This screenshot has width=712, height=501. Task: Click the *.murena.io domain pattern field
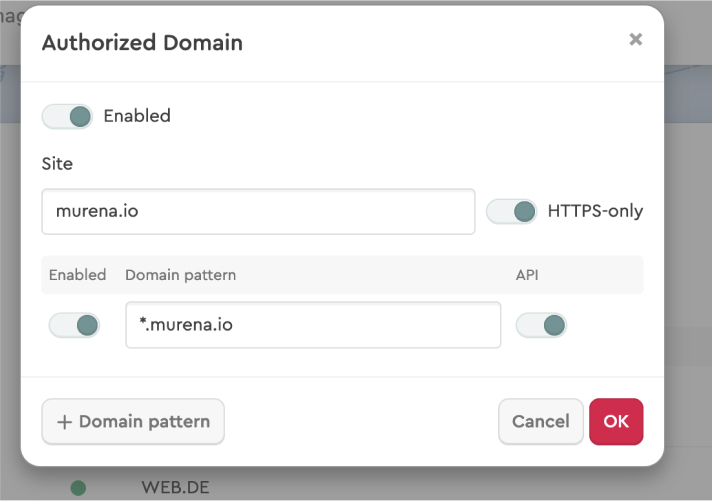pyautogui.click(x=312, y=325)
